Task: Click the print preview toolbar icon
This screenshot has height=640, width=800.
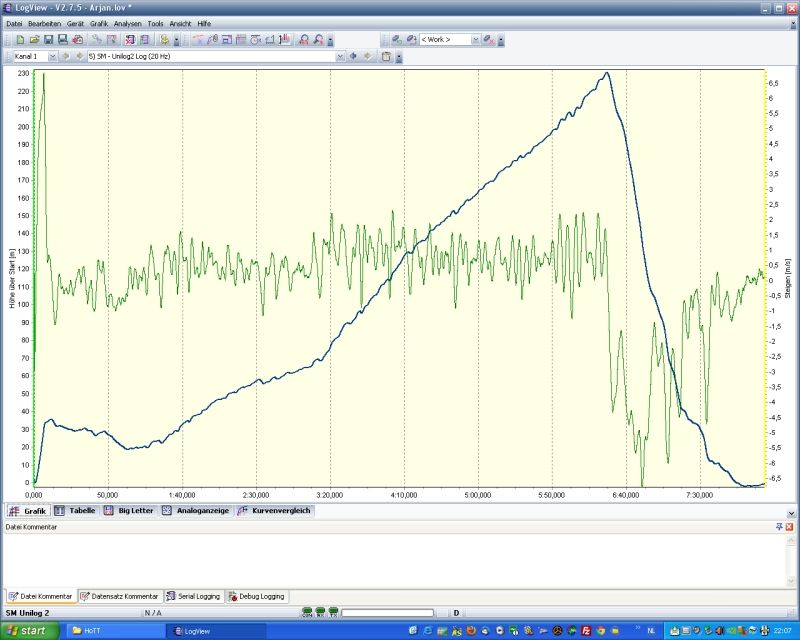Action: point(78,40)
